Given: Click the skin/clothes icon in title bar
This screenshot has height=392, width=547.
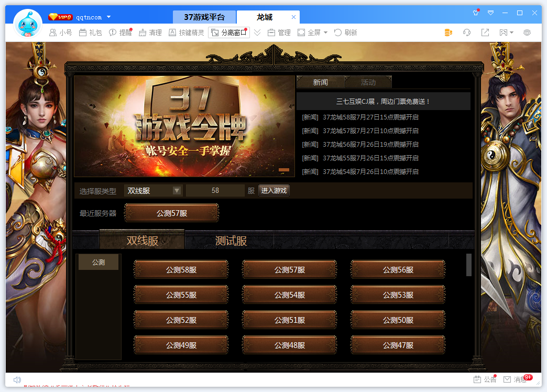Looking at the screenshot, I should point(476,13).
